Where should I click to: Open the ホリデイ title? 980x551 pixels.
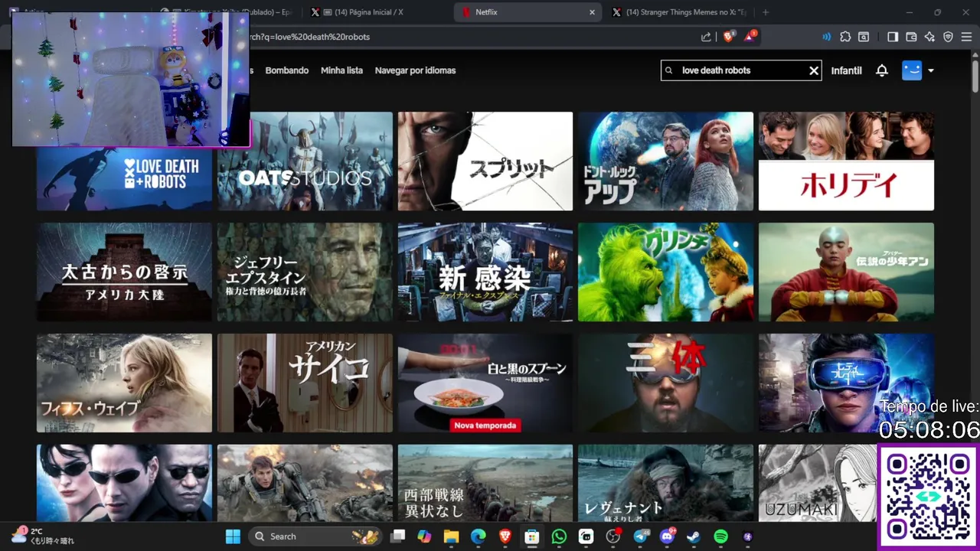point(846,161)
